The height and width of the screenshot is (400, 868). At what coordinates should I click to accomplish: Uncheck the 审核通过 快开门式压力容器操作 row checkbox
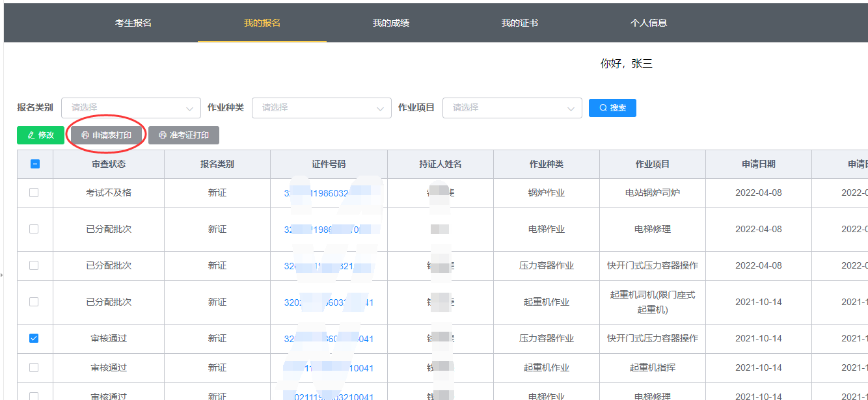pos(34,338)
